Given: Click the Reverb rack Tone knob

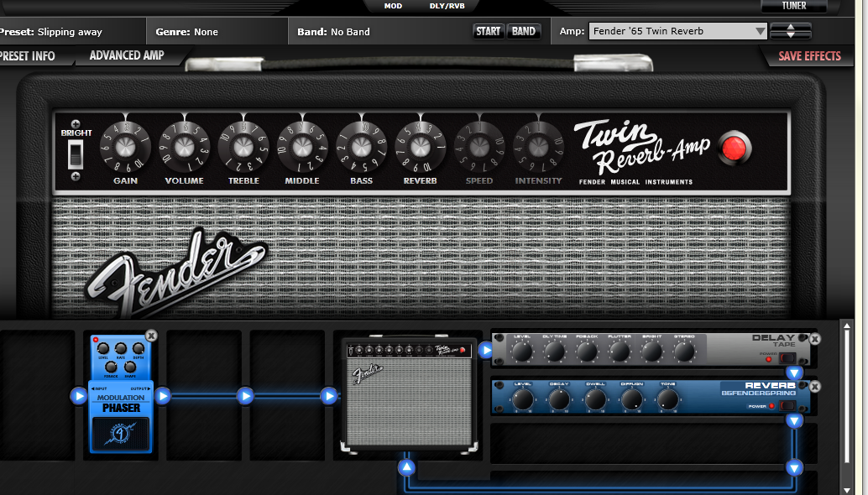Looking at the screenshot, I should (x=668, y=399).
